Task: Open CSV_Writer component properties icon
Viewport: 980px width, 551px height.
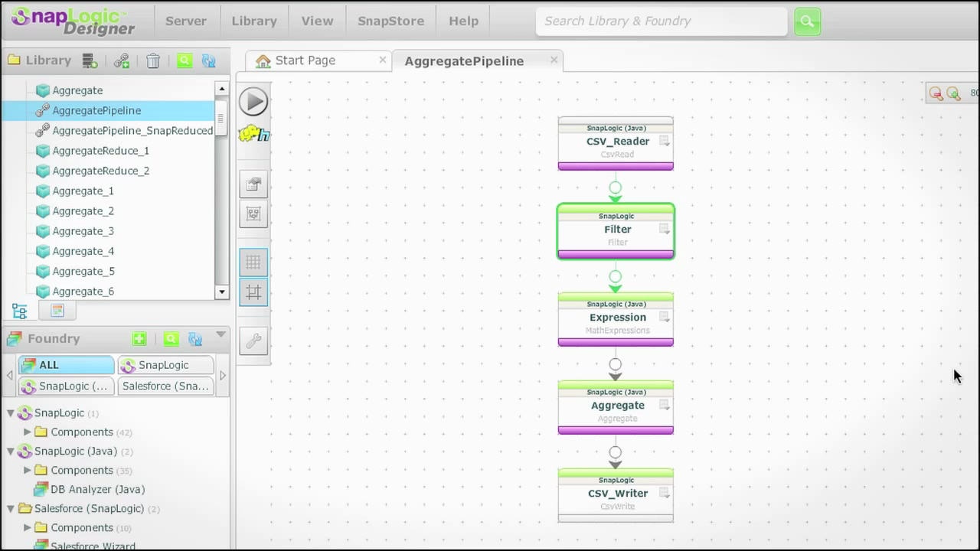Action: point(665,494)
